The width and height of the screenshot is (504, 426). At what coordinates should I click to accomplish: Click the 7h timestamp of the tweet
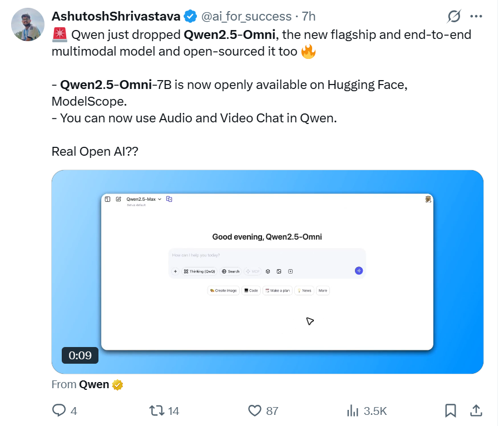309,16
